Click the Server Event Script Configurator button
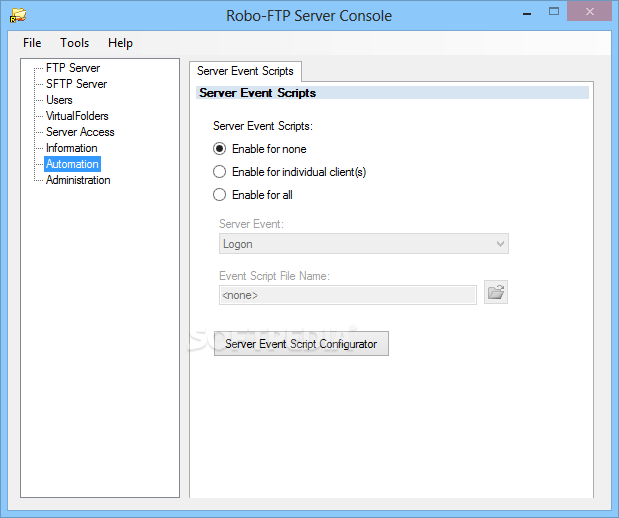The height and width of the screenshot is (518, 619). pos(301,343)
